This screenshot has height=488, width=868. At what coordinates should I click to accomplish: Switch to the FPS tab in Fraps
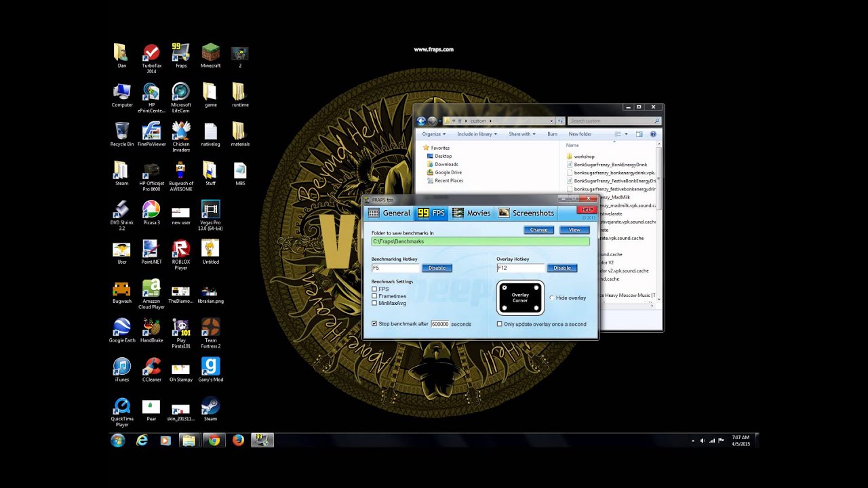click(431, 213)
